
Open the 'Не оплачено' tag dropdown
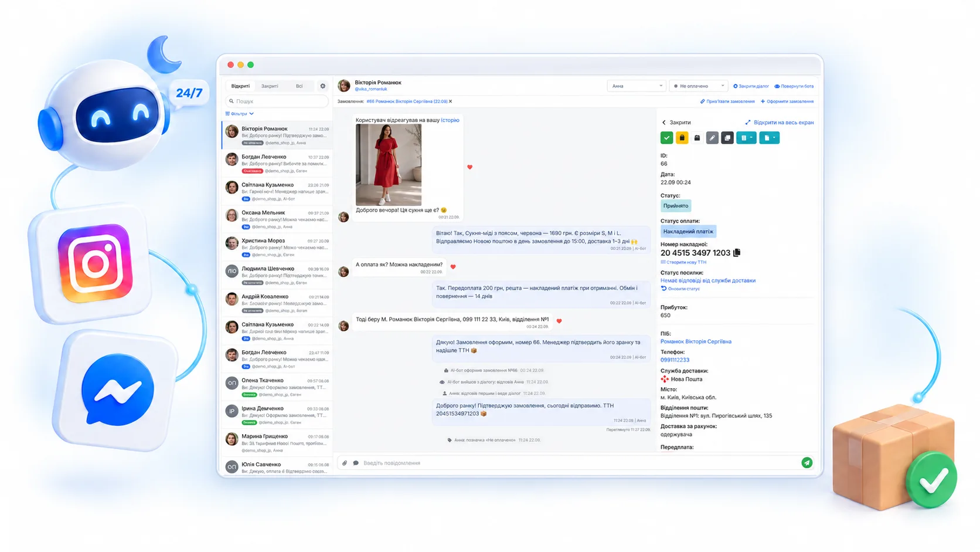(698, 86)
